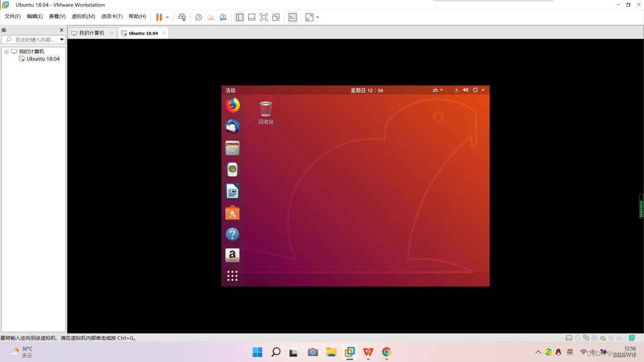Switch to the 我的计算机 tab
644x362 pixels.
coord(91,33)
